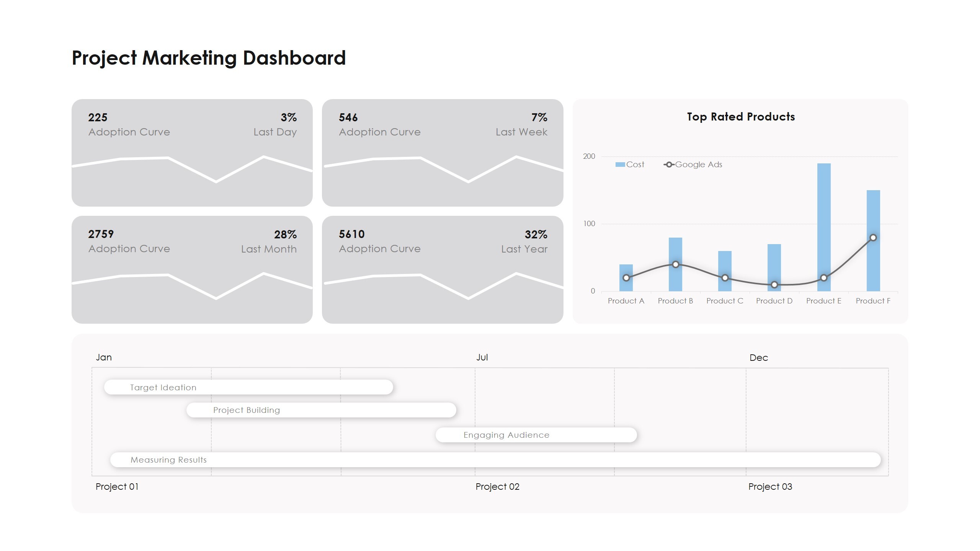Image resolution: width=980 pixels, height=551 pixels.
Task: Click the Project Marketing Dashboard title
Action: [x=209, y=58]
